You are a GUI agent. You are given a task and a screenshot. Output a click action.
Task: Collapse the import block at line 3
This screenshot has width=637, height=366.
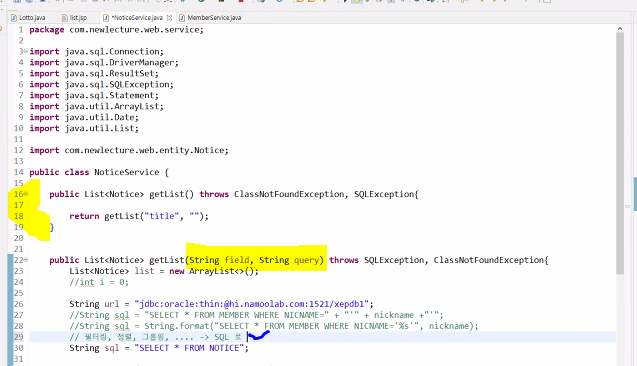coord(26,51)
